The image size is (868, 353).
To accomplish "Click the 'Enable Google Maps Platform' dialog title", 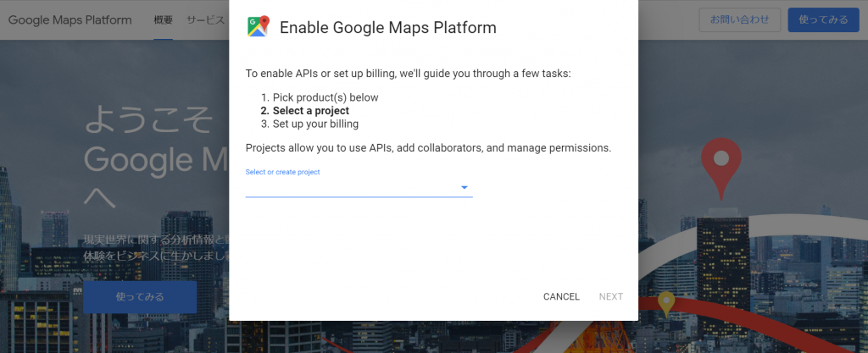I will tap(388, 28).
